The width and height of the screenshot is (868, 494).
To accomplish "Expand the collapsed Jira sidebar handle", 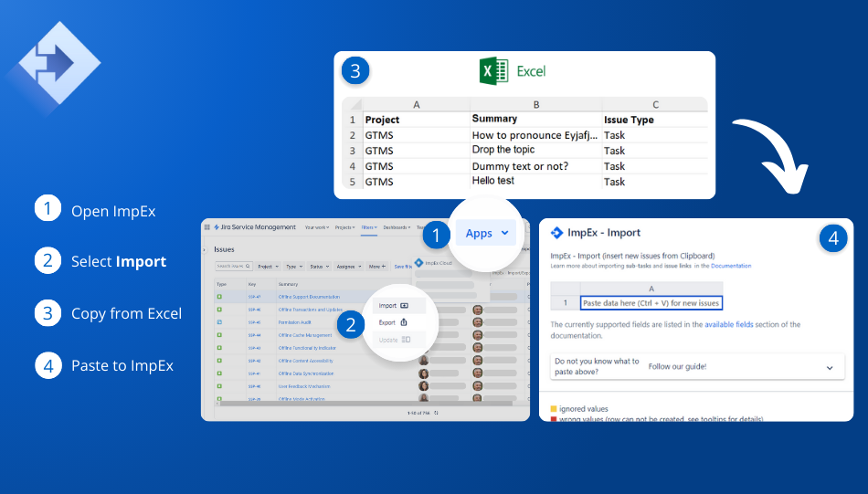I will tap(204, 249).
